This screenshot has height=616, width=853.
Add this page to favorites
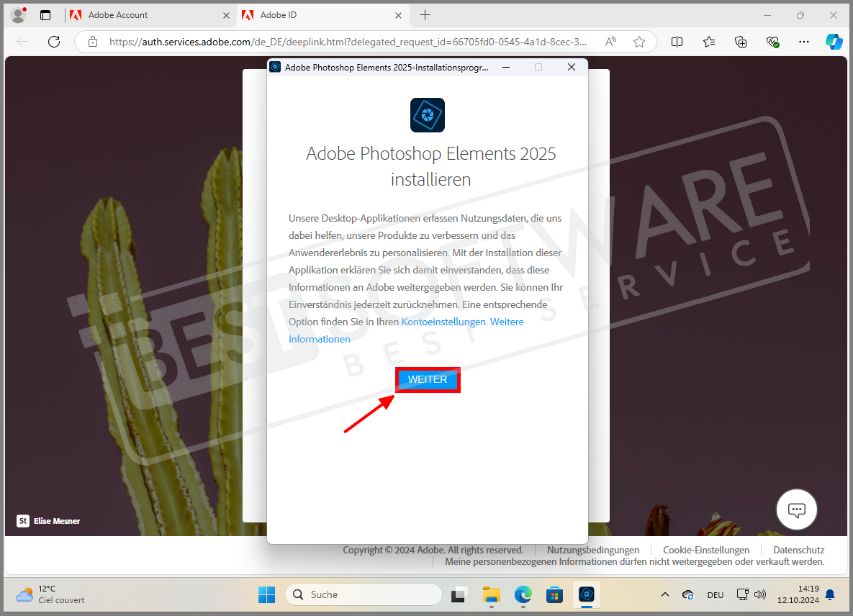tap(639, 42)
